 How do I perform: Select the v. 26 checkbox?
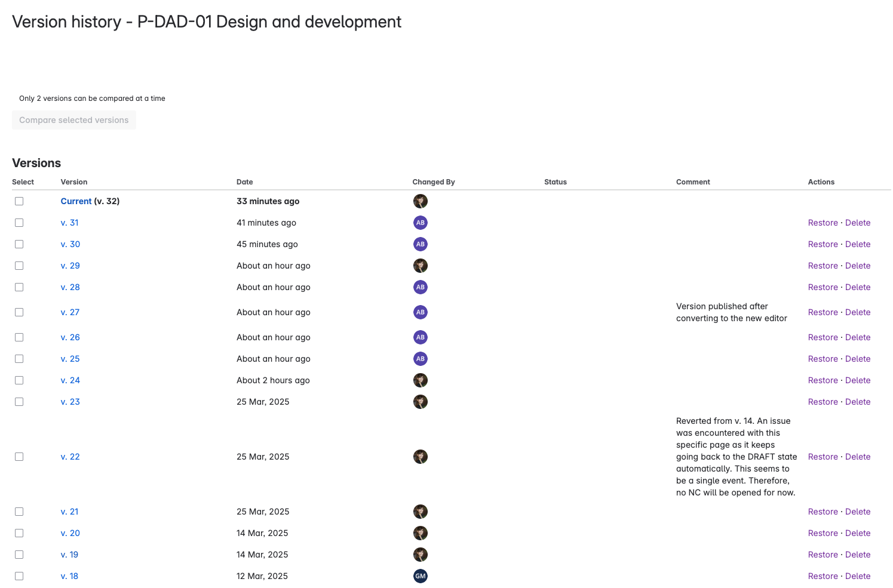[19, 337]
